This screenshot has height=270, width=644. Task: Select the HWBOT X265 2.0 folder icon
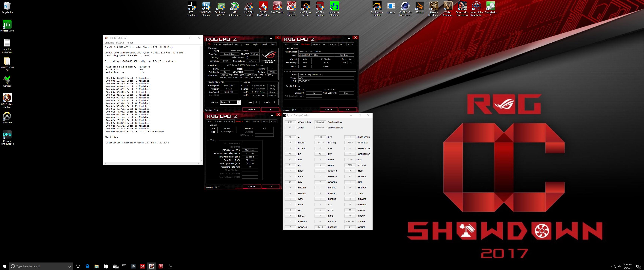coord(7,64)
